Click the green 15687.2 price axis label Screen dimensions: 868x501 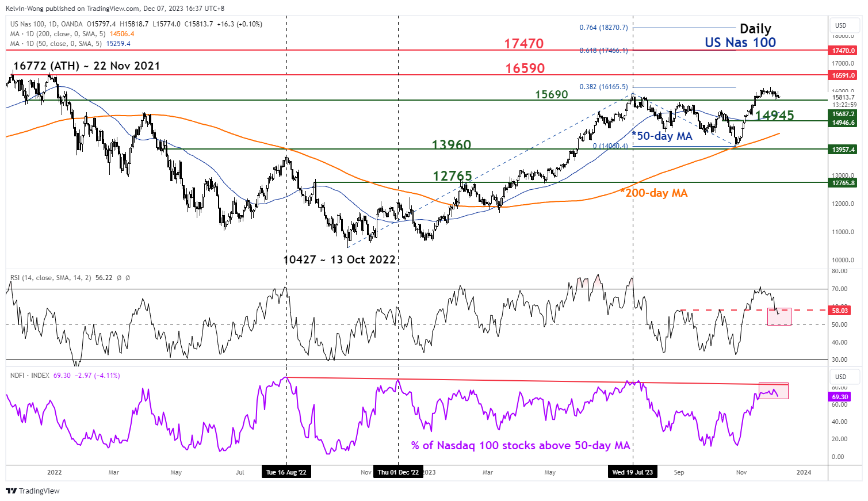pos(844,114)
